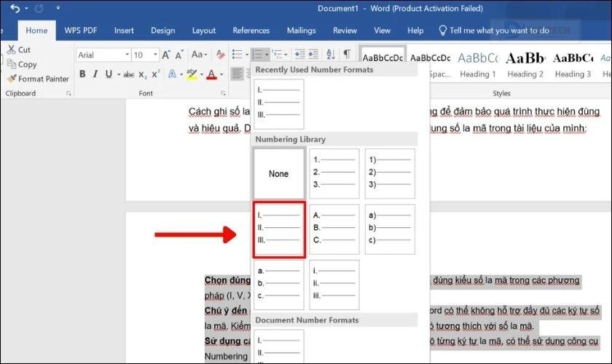Click the Grow Font icon
The height and width of the screenshot is (364, 612).
(166, 55)
